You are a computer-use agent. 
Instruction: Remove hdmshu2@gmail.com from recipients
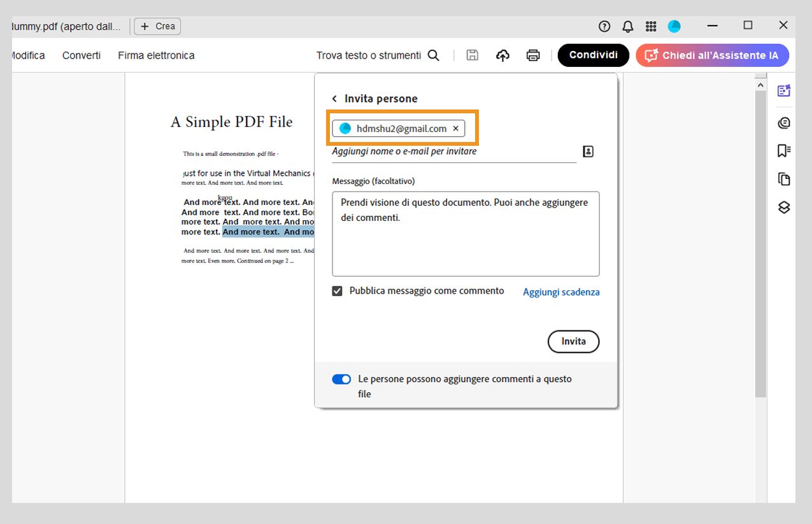tap(456, 128)
